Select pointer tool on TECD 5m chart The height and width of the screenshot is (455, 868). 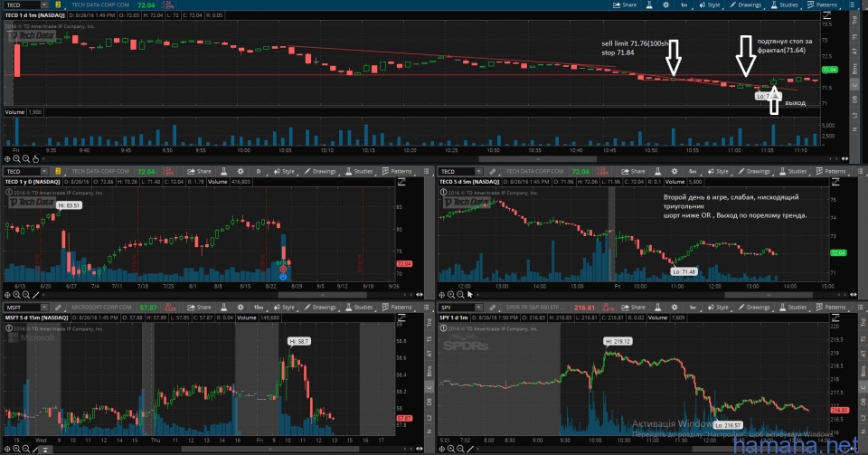470,295
